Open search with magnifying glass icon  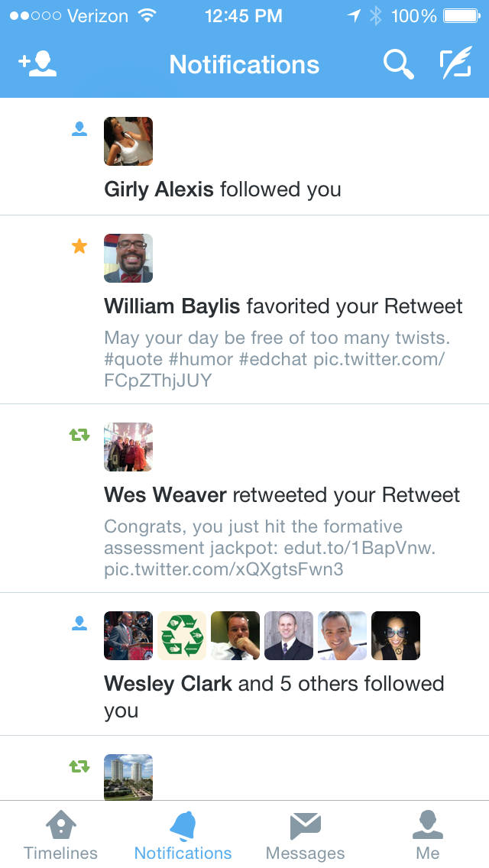coord(399,64)
